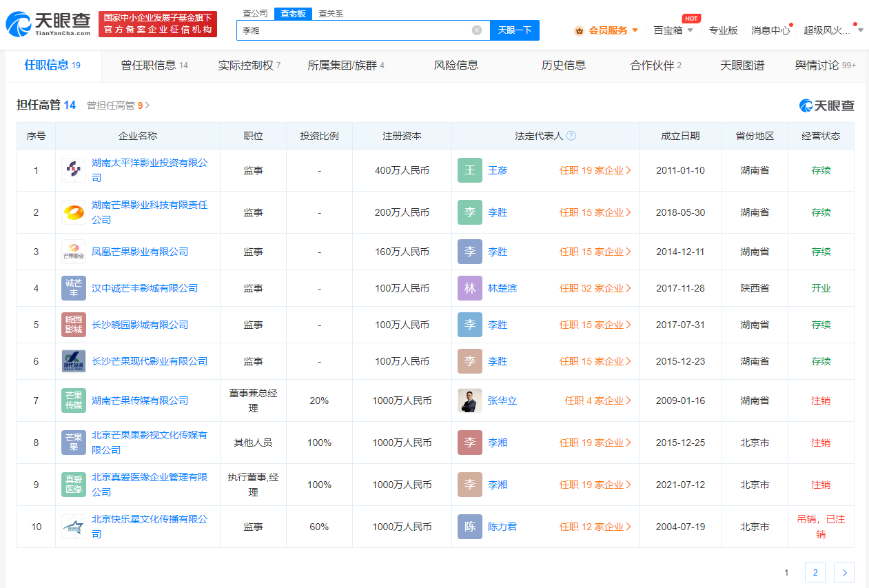Click the question mark beside 法定代表人
Viewport: 869px width, 588px height.
tap(571, 135)
